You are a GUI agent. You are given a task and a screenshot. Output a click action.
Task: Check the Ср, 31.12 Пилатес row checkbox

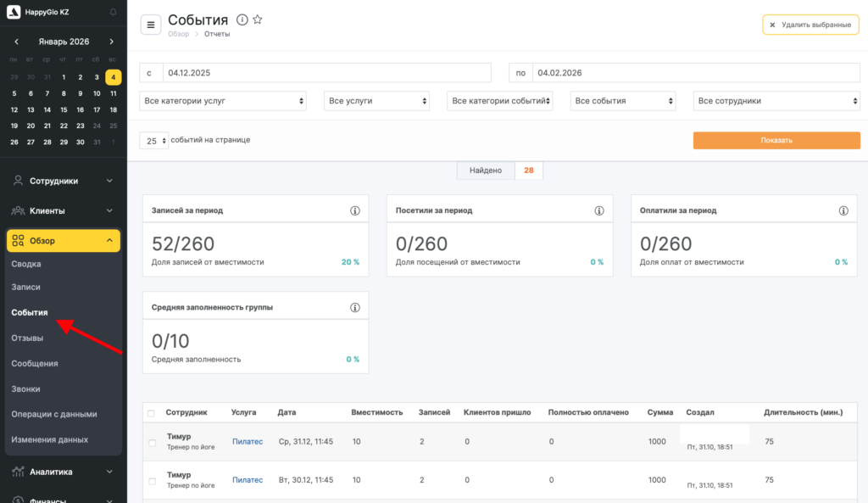(x=152, y=442)
